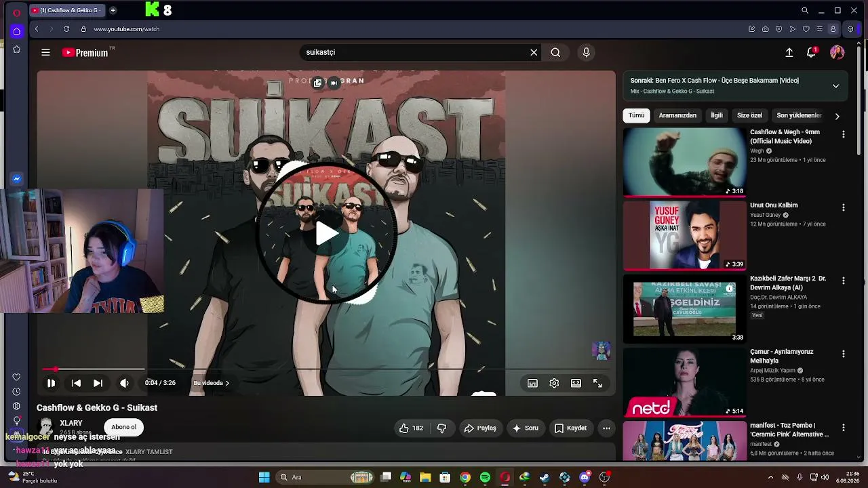
Task: Select the 'Tümü' filter chip
Action: tap(636, 115)
